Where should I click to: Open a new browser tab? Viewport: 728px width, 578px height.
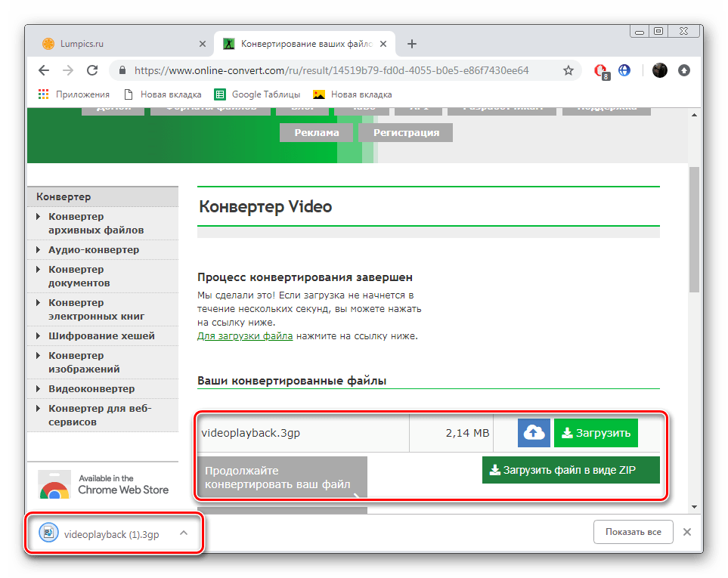[412, 44]
